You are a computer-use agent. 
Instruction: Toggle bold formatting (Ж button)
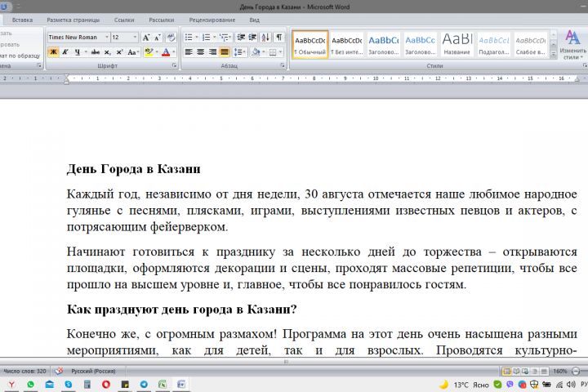point(53,52)
